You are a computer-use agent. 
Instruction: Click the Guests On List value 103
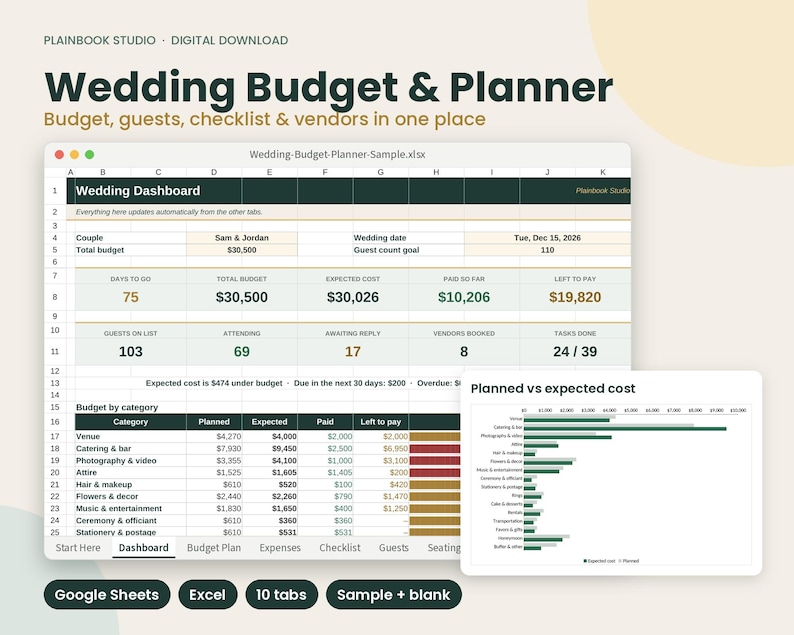131,351
